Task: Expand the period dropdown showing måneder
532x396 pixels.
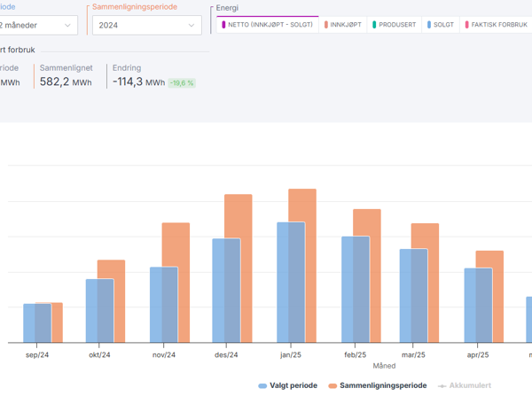Action: pos(35,26)
